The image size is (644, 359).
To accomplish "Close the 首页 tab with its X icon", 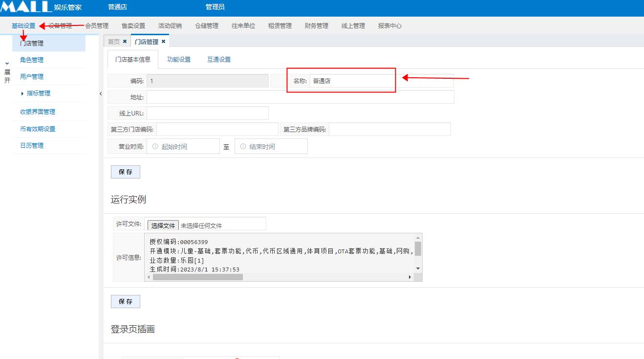I will 125,42.
